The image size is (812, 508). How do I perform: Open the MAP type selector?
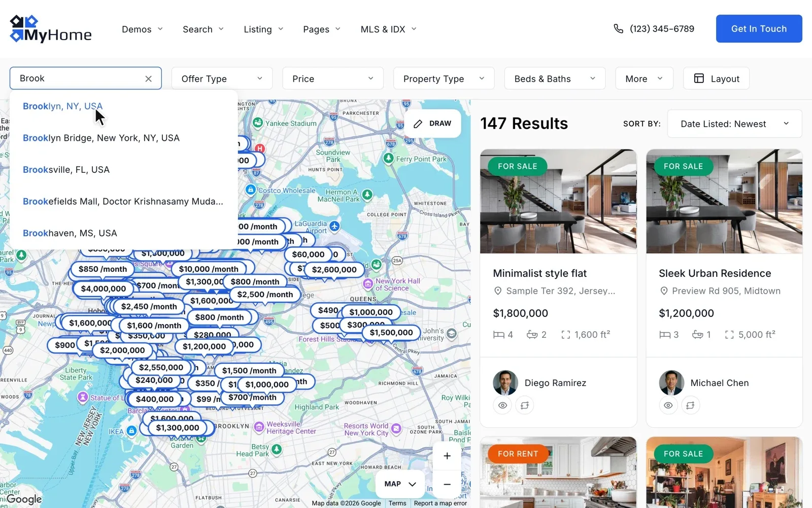(400, 484)
